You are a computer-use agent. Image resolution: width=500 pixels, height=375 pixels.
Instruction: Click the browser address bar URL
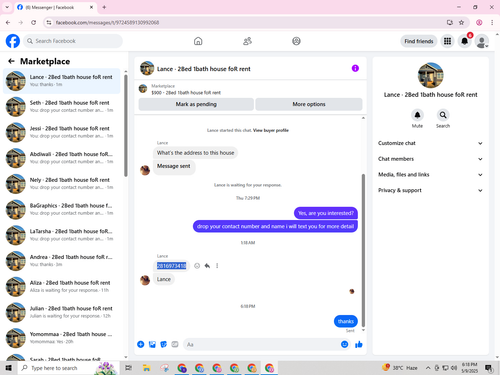pyautogui.click(x=107, y=22)
